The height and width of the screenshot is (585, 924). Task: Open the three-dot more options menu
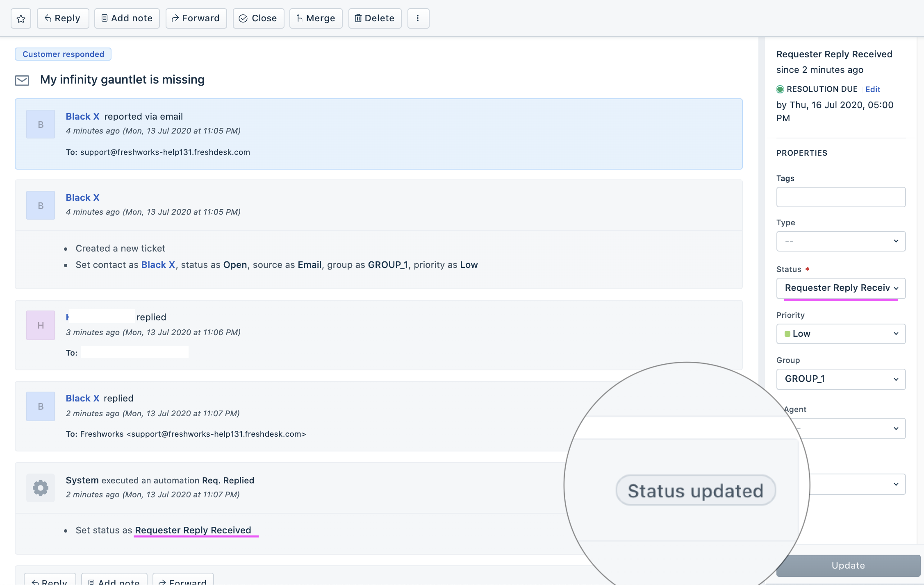click(x=418, y=18)
